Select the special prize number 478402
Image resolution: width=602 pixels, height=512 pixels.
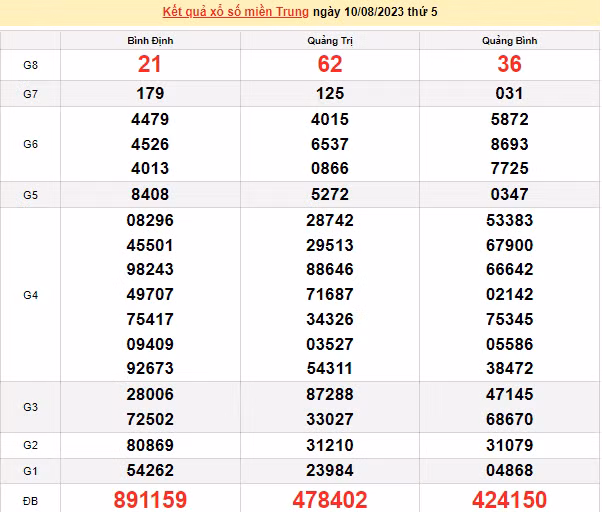(x=329, y=499)
